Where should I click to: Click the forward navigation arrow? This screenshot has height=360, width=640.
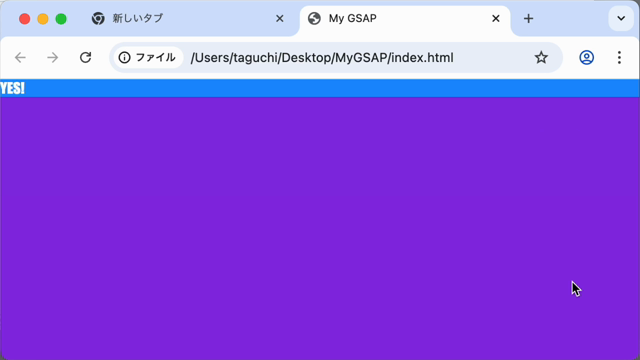(53, 58)
